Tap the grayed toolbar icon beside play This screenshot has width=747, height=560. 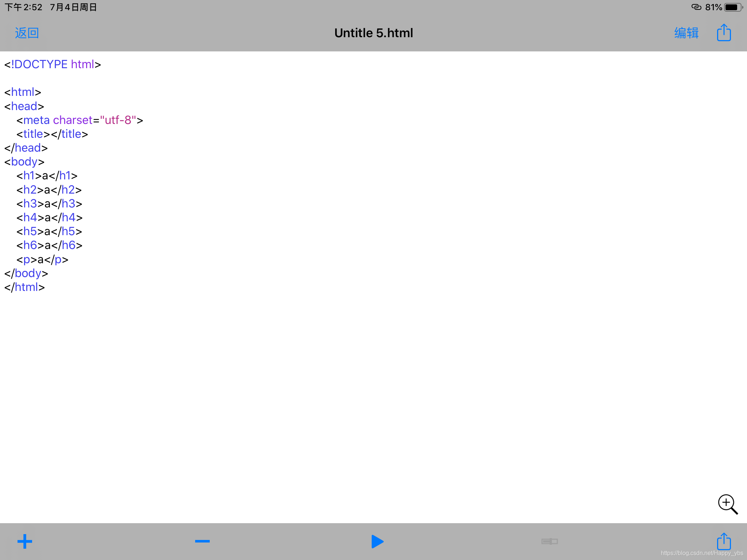tap(550, 541)
